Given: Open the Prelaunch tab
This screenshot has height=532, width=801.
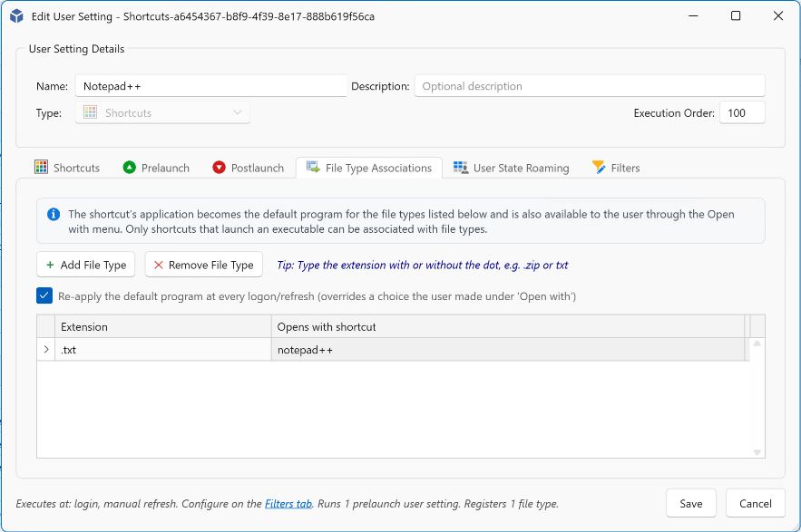Looking at the screenshot, I should (156, 168).
